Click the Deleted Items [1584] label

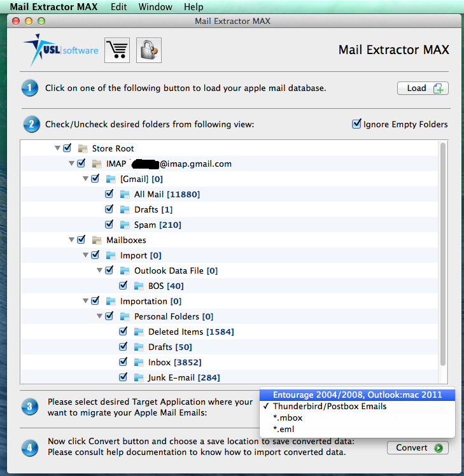[x=191, y=332]
